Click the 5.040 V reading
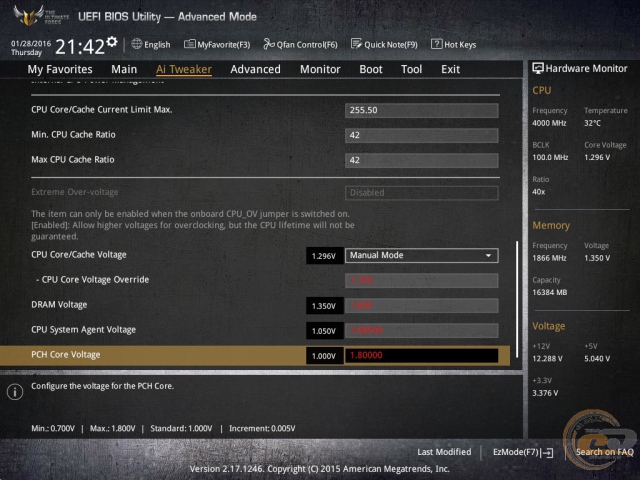 pos(597,359)
